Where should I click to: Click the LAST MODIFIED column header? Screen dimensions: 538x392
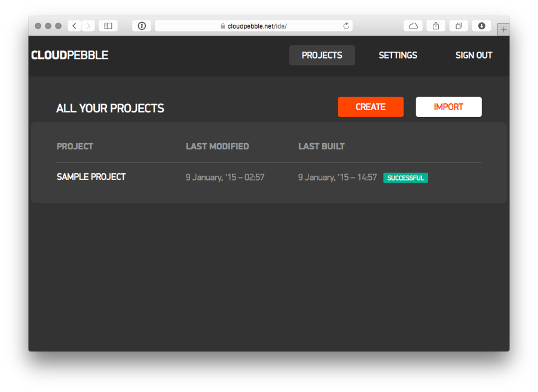[x=217, y=146]
